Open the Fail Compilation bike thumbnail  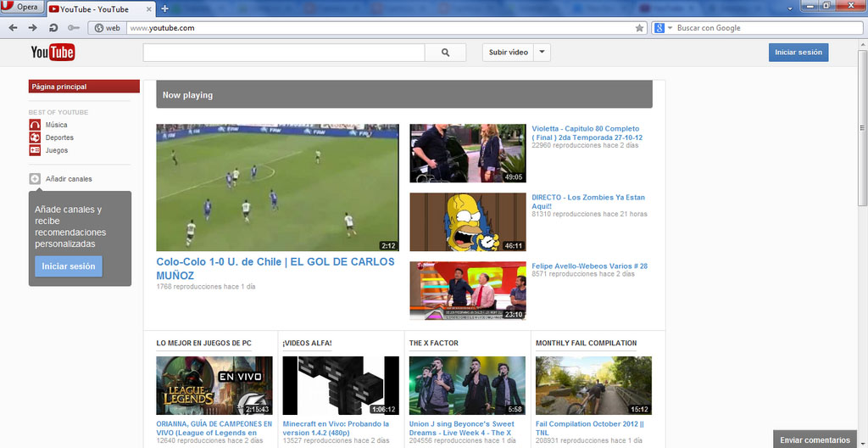593,385
